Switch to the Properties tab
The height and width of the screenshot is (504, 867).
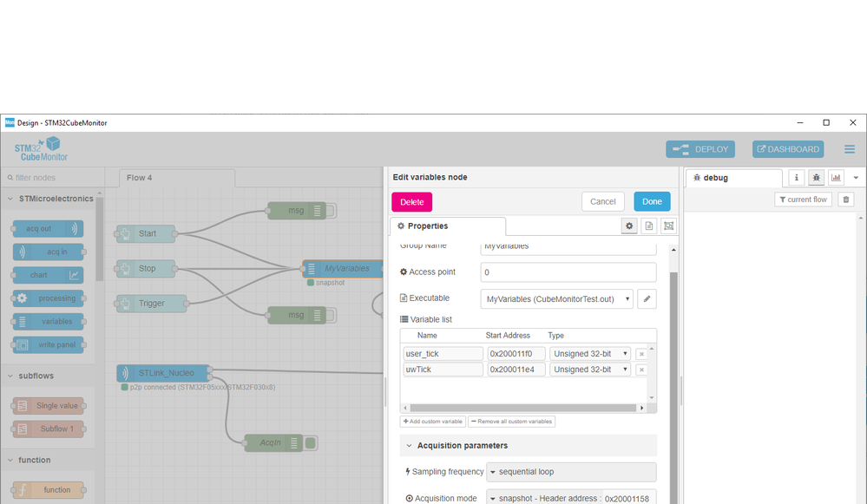(x=447, y=226)
